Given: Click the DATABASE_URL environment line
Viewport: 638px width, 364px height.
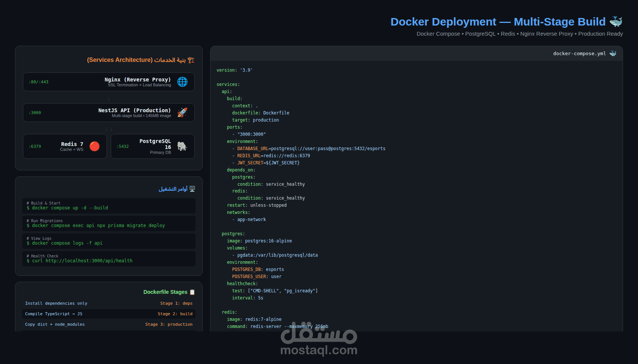Looking at the screenshot, I should (x=309, y=149).
